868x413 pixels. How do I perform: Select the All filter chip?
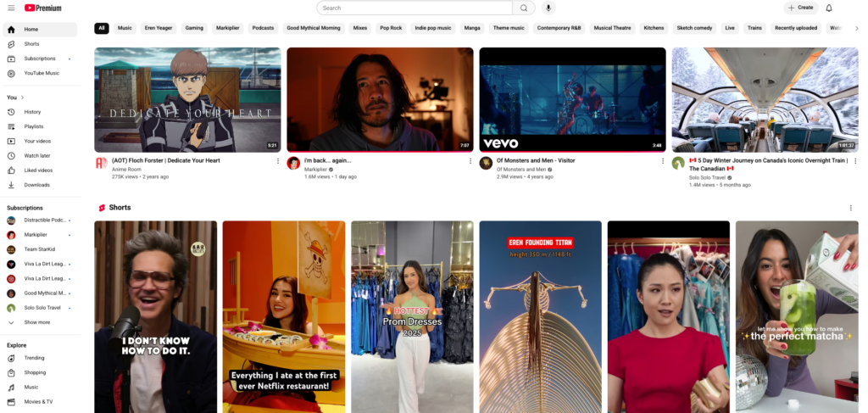click(x=102, y=28)
